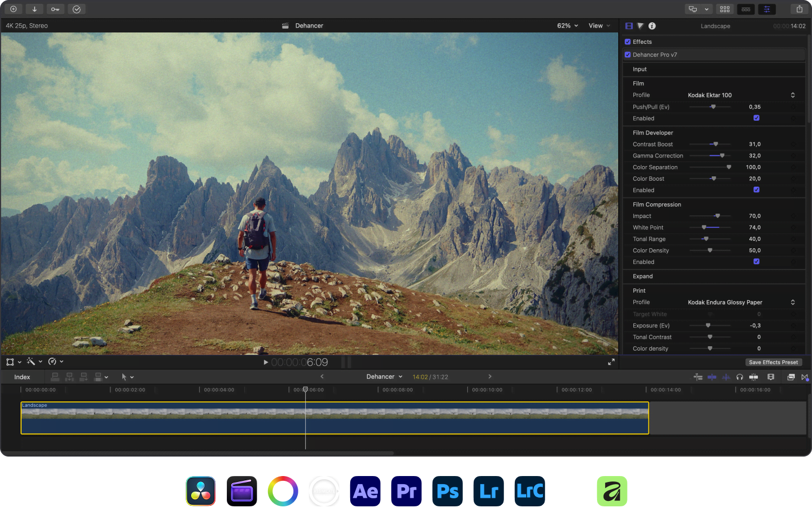
Task: Open the Video inspector filmstrip icon
Action: (x=629, y=26)
